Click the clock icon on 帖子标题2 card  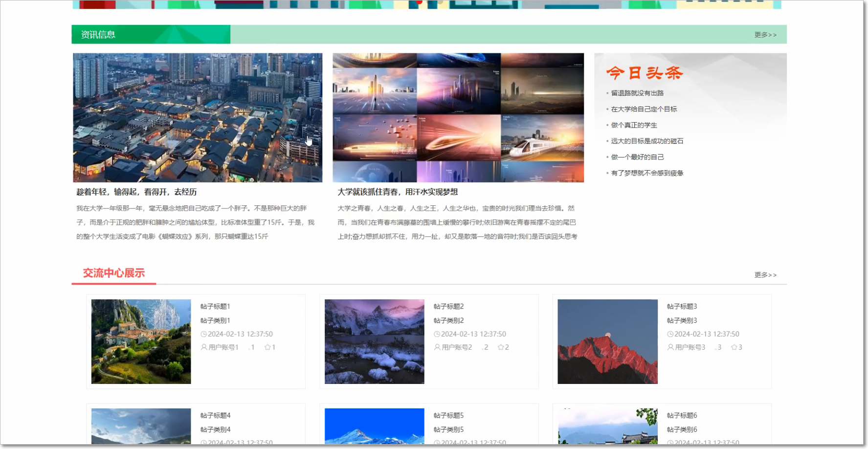click(x=437, y=334)
